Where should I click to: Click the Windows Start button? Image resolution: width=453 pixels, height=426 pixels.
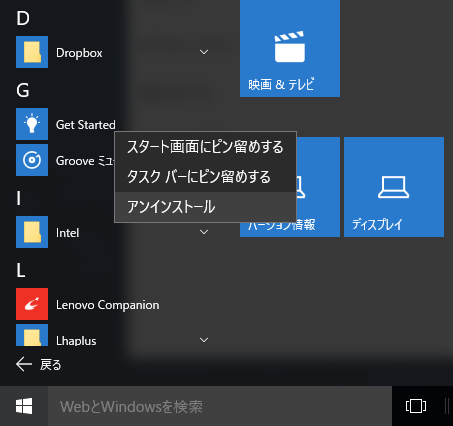24,406
